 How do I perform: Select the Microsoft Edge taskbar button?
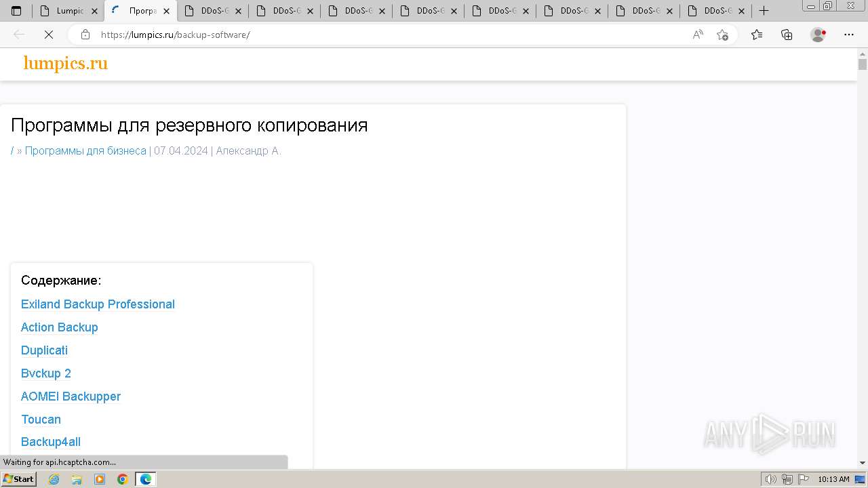coord(146,479)
